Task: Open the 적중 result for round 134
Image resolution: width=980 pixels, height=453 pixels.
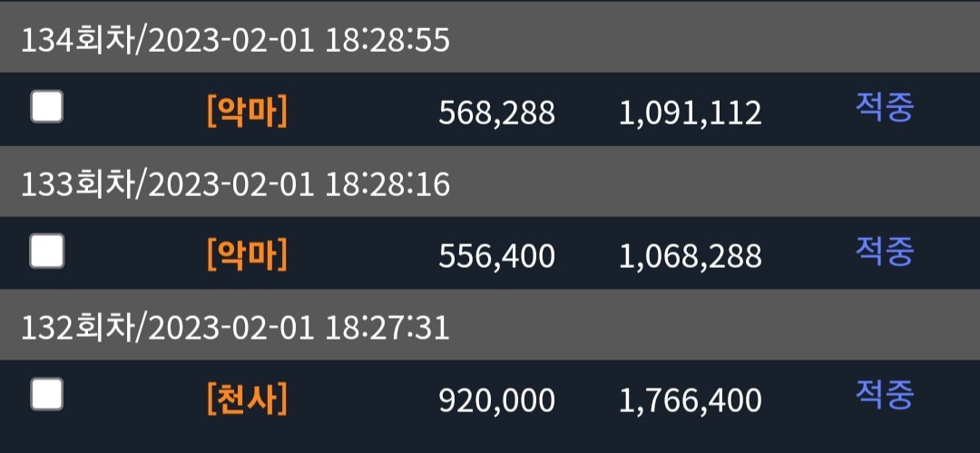Action: (x=885, y=108)
